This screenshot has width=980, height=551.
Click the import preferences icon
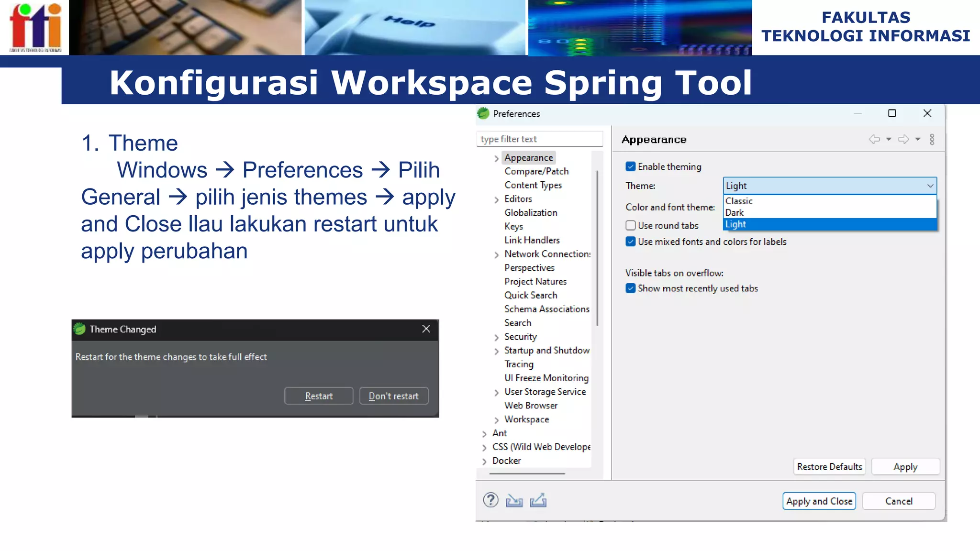tap(514, 500)
